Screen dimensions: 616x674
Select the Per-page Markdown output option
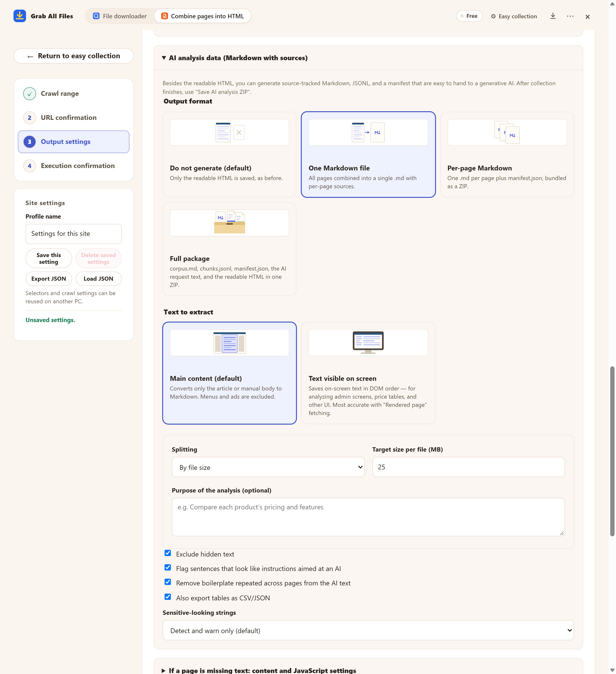tap(507, 155)
